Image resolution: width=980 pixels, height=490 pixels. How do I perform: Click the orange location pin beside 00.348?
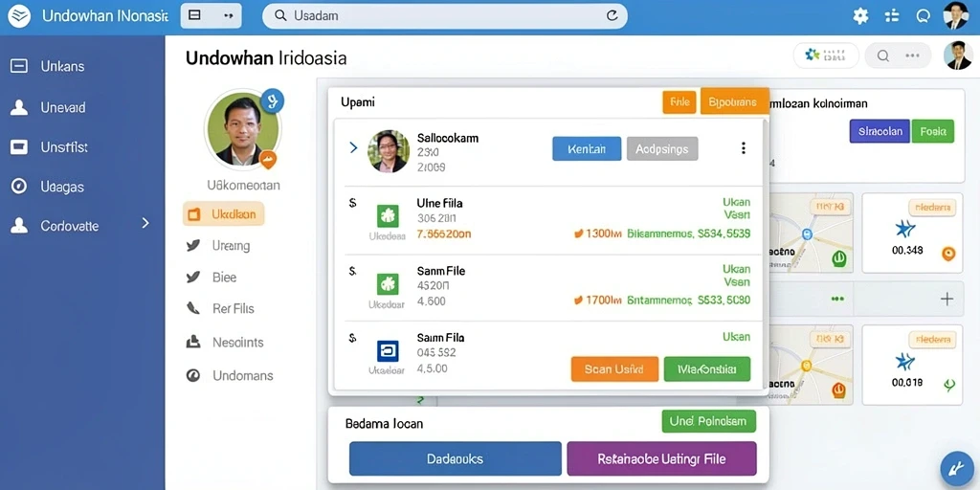948,253
